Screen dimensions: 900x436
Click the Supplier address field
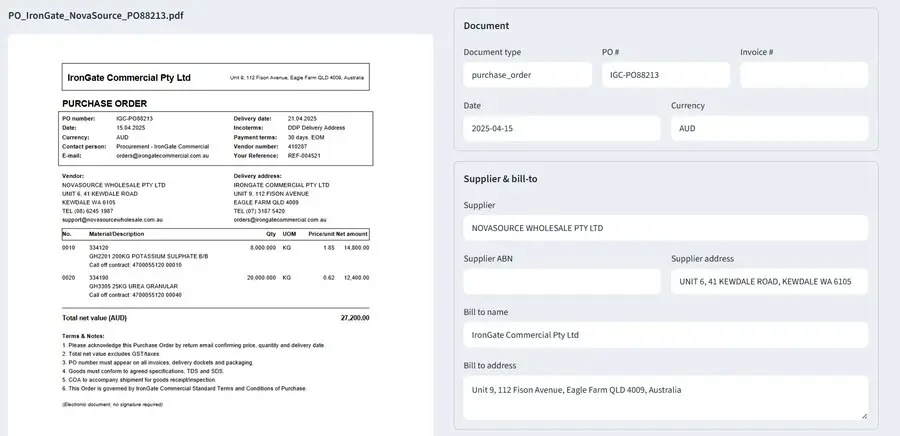pos(770,282)
